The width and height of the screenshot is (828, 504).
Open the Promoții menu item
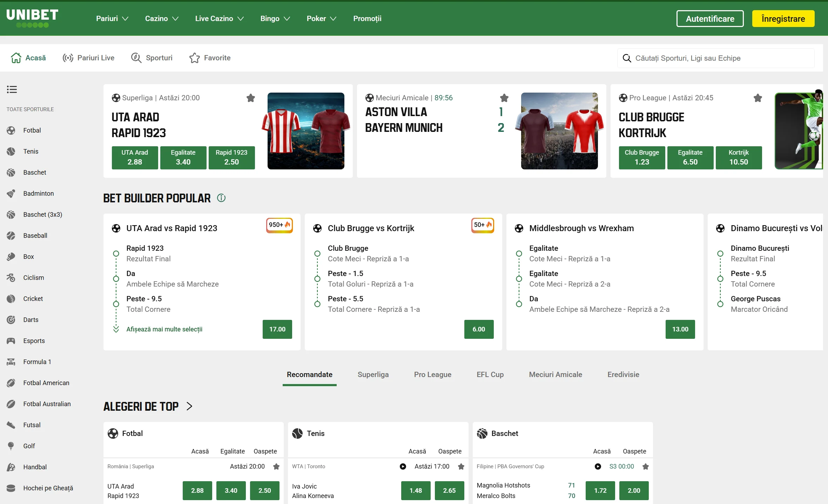(x=367, y=19)
